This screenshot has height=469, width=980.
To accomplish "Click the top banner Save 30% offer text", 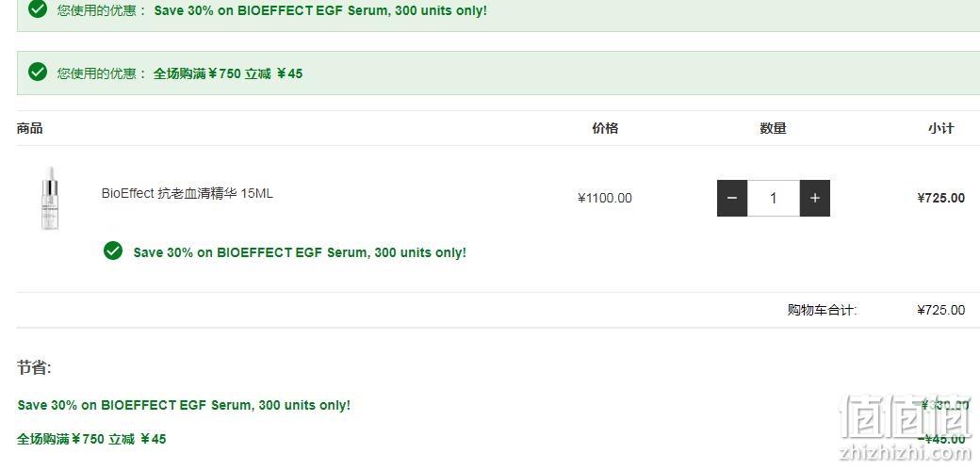I will pyautogui.click(x=320, y=10).
